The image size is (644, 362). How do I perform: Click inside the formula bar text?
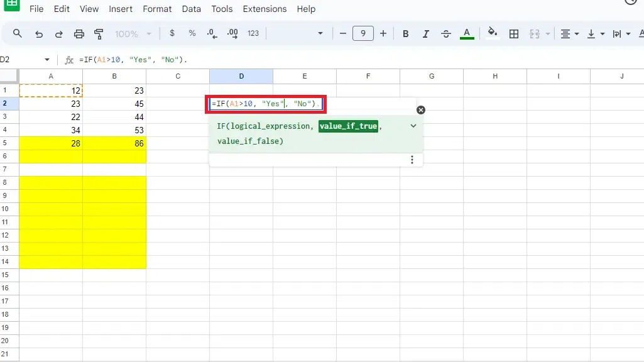(133, 60)
